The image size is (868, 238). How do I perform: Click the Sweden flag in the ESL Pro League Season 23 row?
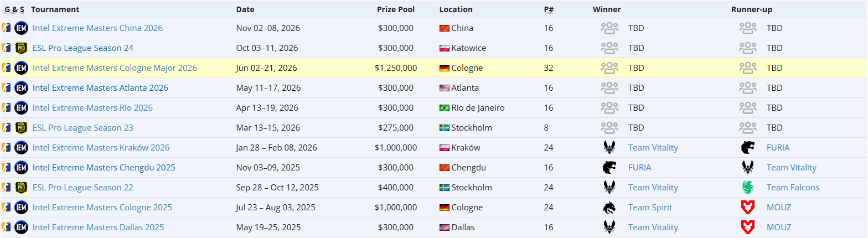click(444, 128)
